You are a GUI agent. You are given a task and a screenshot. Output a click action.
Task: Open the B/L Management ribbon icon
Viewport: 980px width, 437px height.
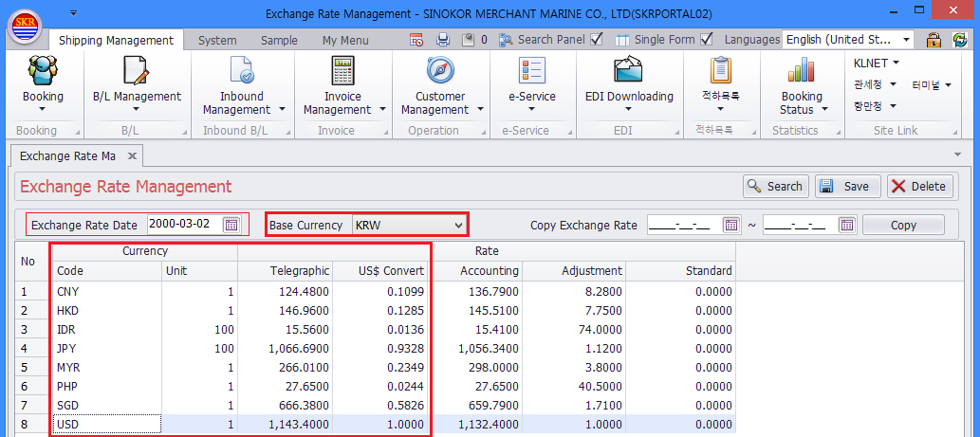coord(137,69)
